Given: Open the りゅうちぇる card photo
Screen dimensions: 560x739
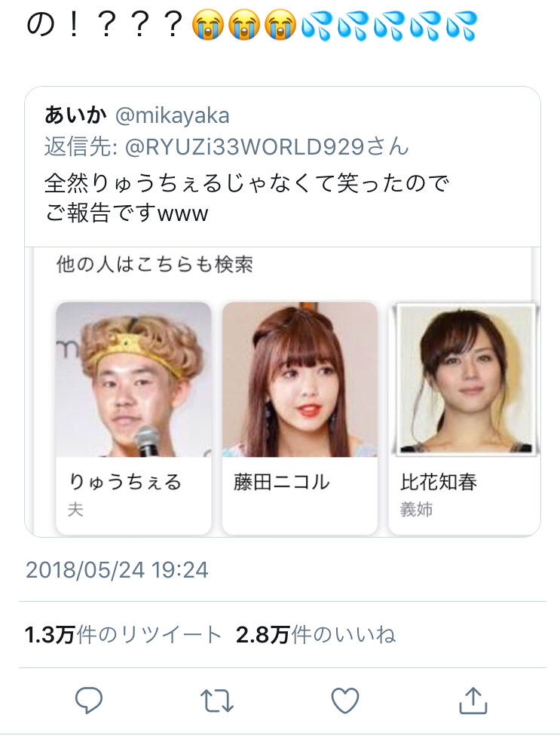Looking at the screenshot, I should pyautogui.click(x=133, y=379).
